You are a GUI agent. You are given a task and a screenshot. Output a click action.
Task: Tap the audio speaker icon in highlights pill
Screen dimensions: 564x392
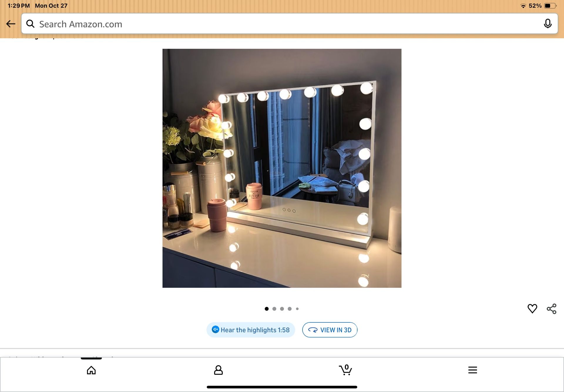215,330
